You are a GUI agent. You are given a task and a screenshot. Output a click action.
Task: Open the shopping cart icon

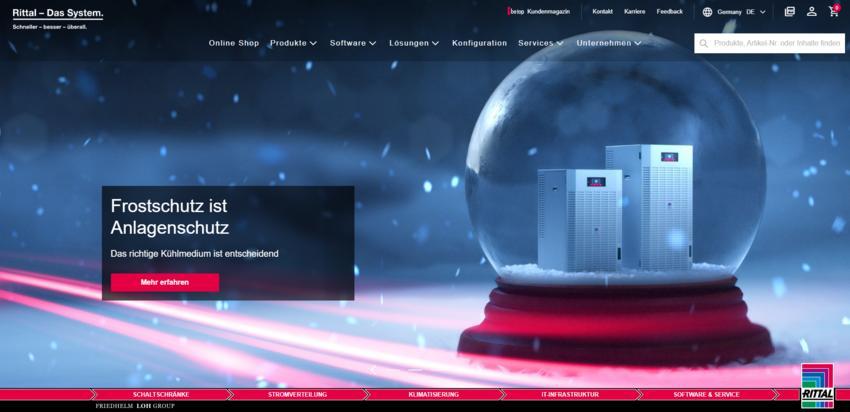tap(834, 11)
